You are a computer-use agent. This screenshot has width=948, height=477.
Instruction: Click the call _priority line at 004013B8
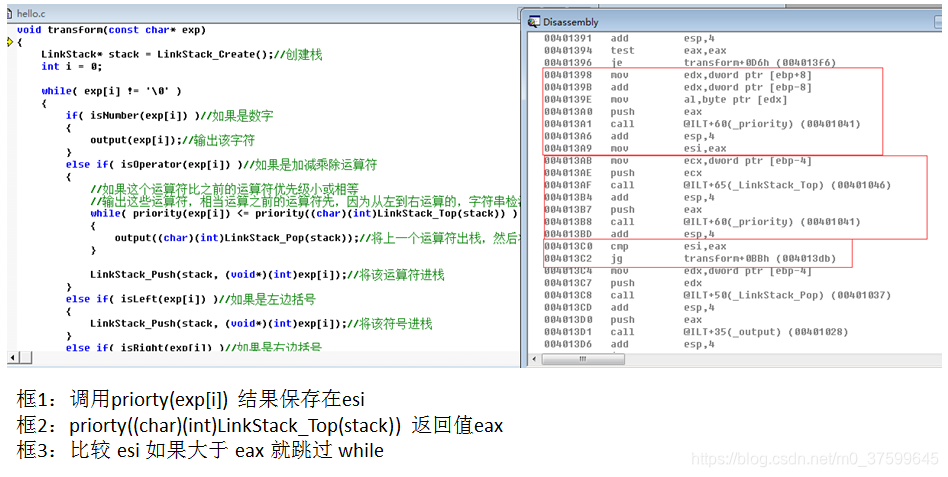[x=702, y=222]
